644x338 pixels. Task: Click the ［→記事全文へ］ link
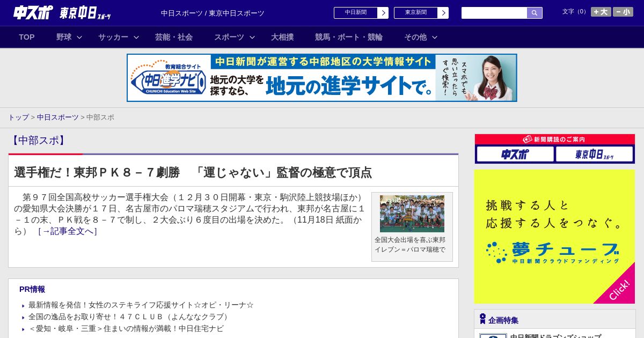(x=68, y=231)
